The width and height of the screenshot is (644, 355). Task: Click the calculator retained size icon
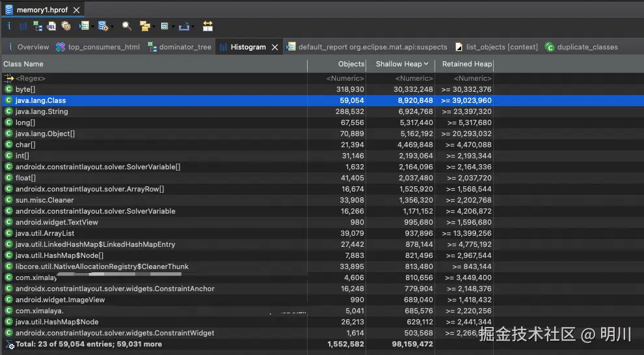pyautogui.click(x=164, y=27)
